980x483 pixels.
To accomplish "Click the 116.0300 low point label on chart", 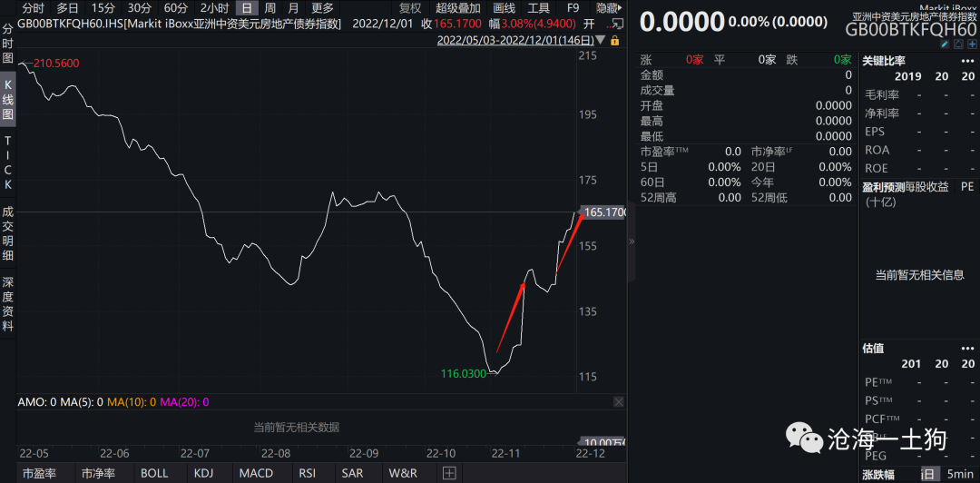I will 464,373.
